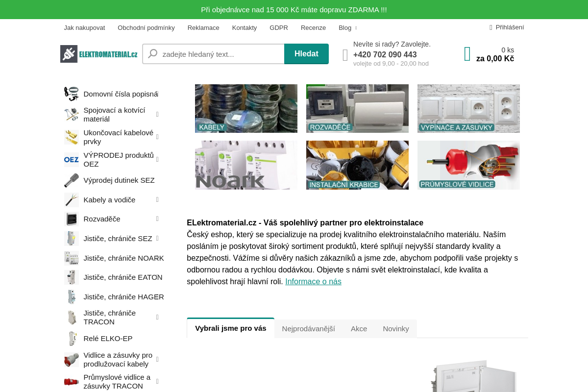Viewport: 588px width, 392px height.
Task: Expand the Spojovací a kotvící materiál submenu
Action: point(157,114)
